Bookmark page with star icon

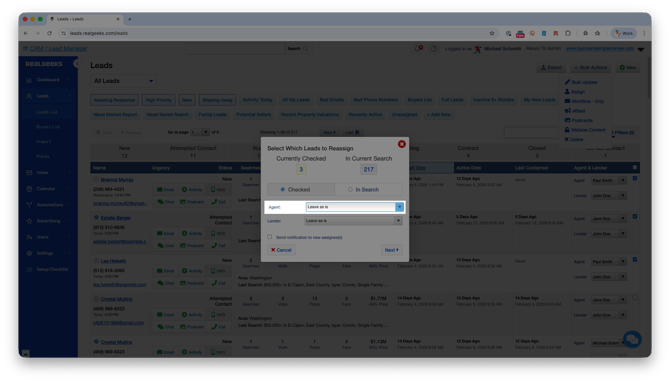coord(492,33)
